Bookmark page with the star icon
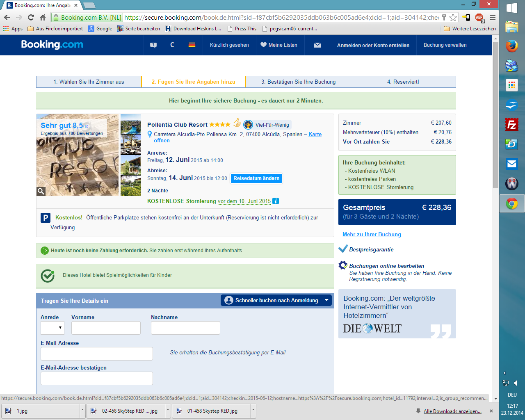 tap(453, 17)
